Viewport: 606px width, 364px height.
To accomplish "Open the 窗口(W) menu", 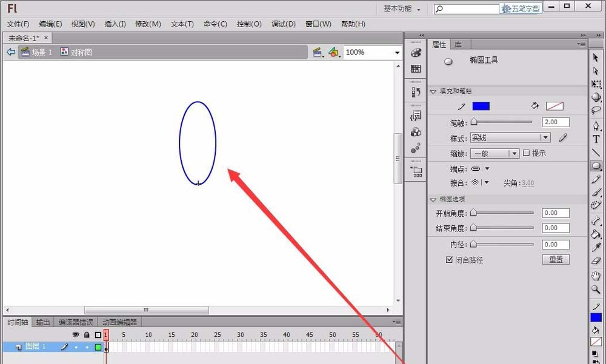I will coord(318,24).
